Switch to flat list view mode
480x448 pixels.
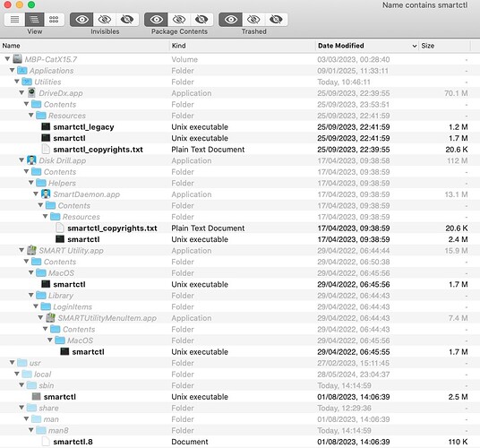[14, 20]
